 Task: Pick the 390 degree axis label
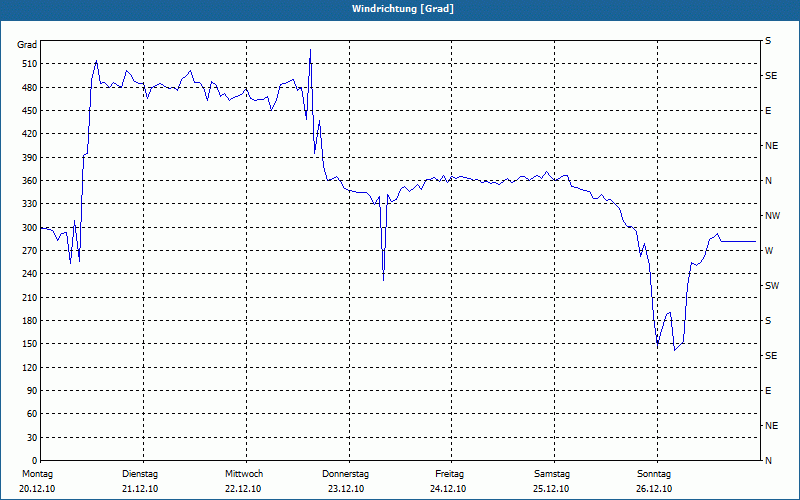pyautogui.click(x=29, y=158)
